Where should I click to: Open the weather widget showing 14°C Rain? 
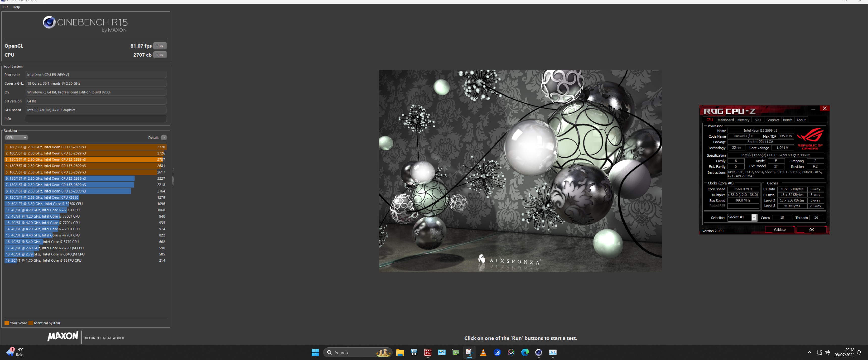pos(15,352)
